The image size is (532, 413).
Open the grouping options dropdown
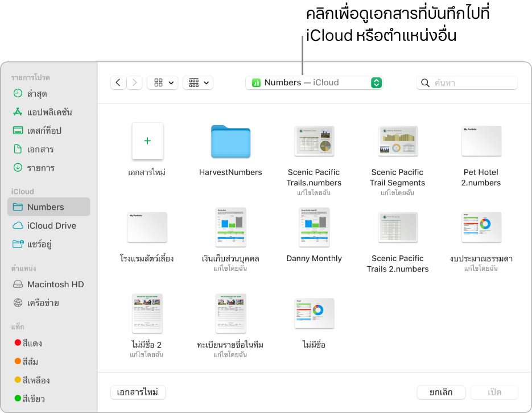(x=198, y=82)
